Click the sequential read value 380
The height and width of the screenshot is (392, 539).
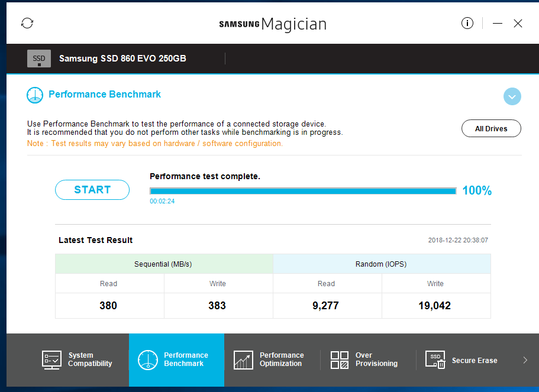108,306
